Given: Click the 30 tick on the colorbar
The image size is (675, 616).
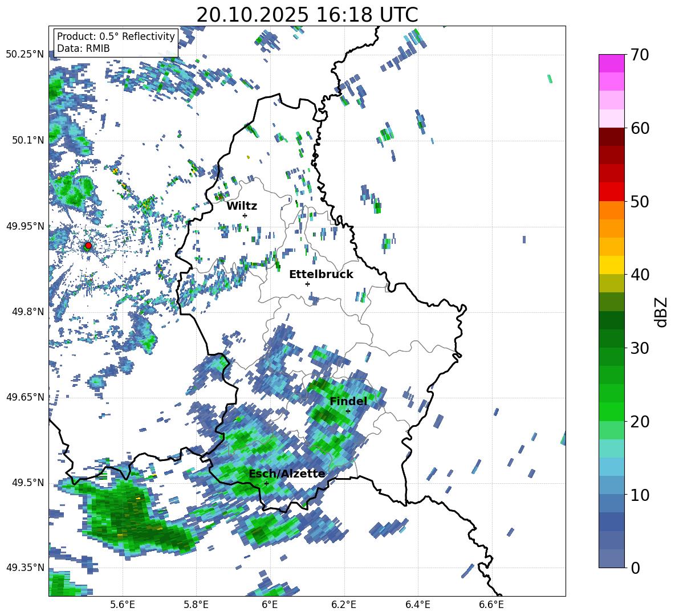Looking at the screenshot, I should tap(640, 348).
